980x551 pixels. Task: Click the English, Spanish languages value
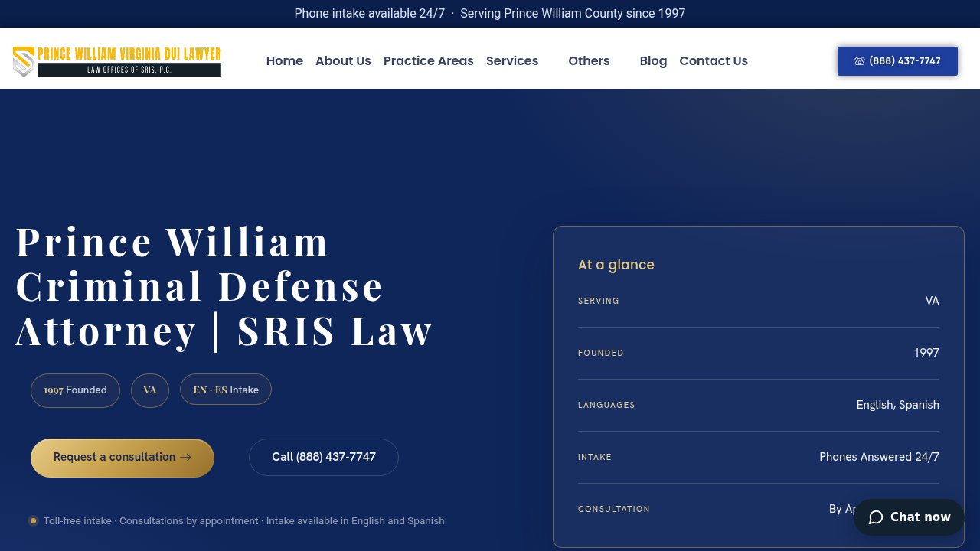point(897,405)
